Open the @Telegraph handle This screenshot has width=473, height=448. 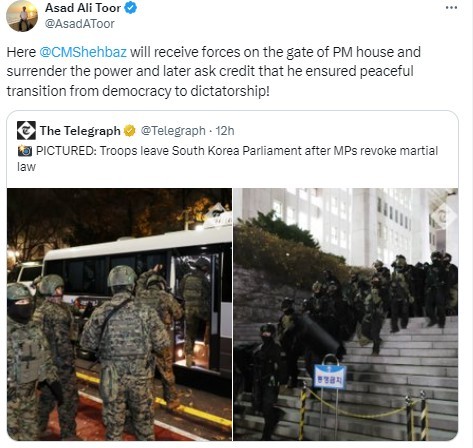[173, 131]
